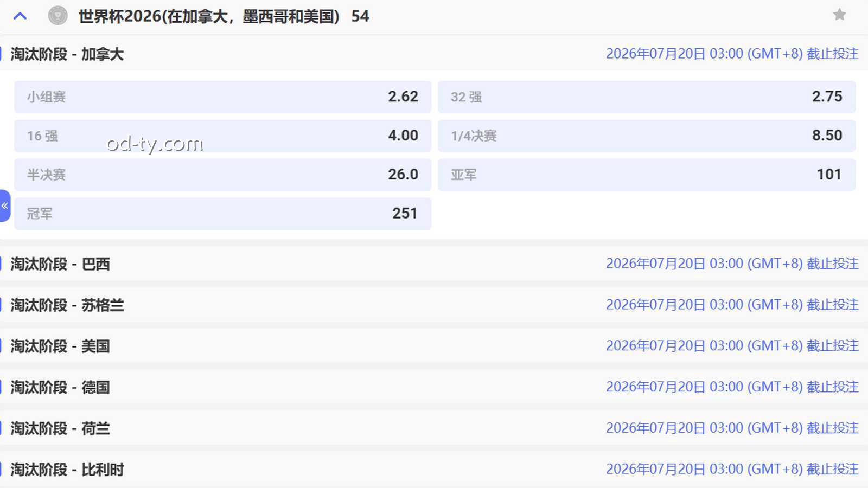This screenshot has width=868, height=488.
Task: Click the World Cup trophy league icon
Action: click(58, 16)
